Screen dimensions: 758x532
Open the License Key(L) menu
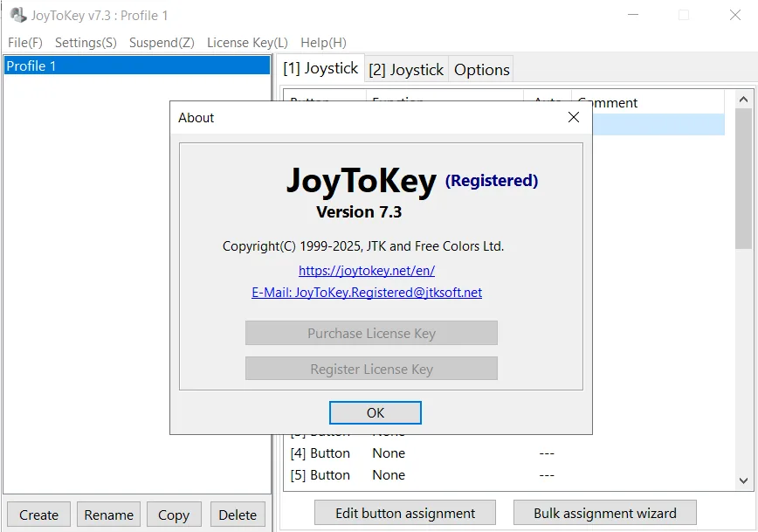point(247,43)
